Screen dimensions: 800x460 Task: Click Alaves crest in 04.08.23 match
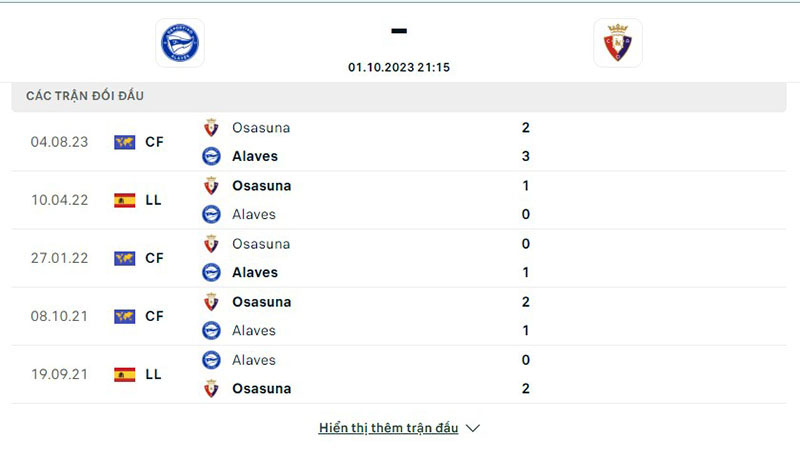pyautogui.click(x=211, y=156)
